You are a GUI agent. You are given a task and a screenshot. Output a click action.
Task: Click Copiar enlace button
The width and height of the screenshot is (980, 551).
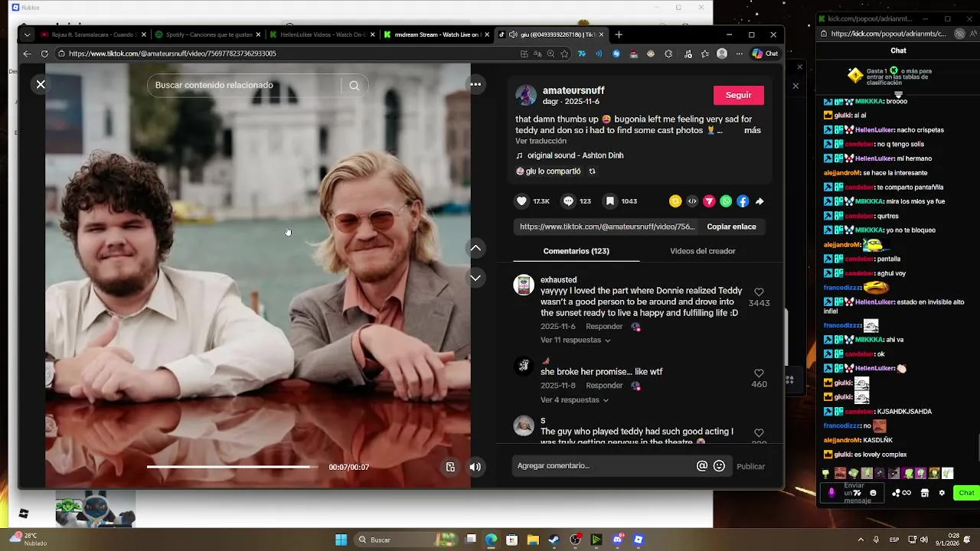pos(731,227)
